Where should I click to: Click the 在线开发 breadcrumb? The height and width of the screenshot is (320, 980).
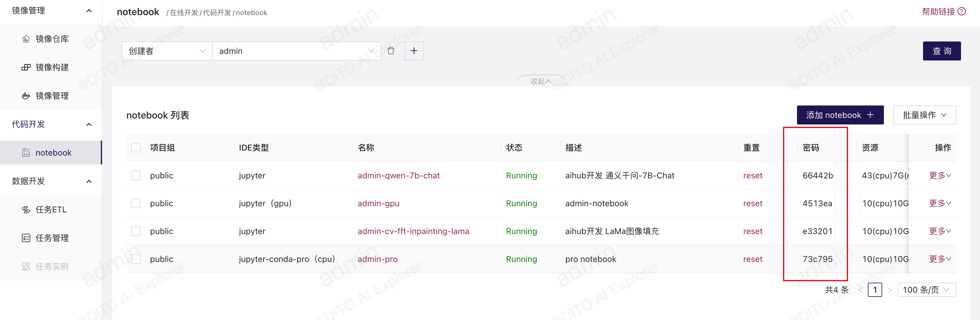tap(184, 12)
